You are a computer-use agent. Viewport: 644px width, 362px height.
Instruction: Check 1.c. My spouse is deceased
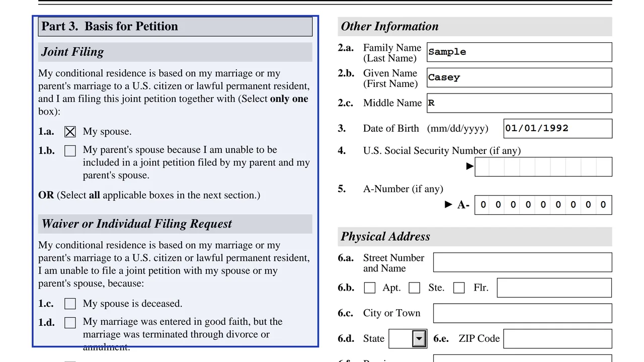[x=70, y=304]
